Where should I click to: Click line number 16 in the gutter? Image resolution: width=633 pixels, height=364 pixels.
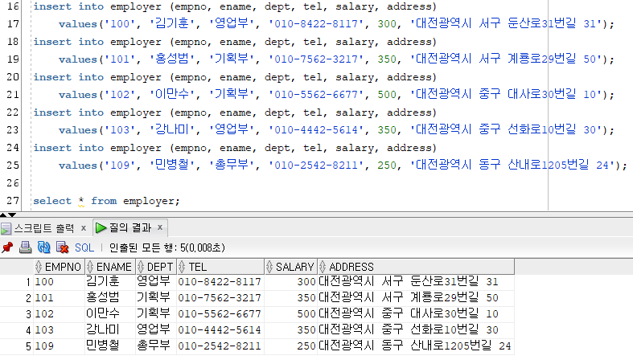13,6
